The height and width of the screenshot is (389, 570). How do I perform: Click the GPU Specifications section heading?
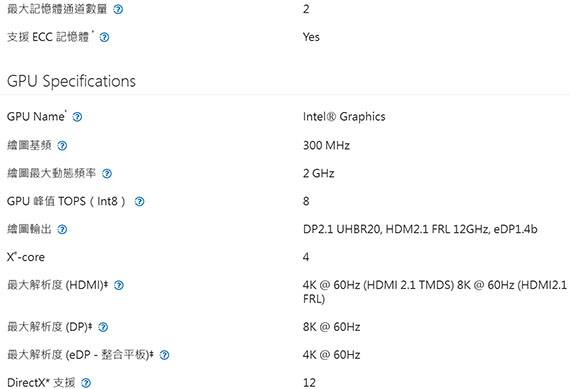click(x=71, y=81)
